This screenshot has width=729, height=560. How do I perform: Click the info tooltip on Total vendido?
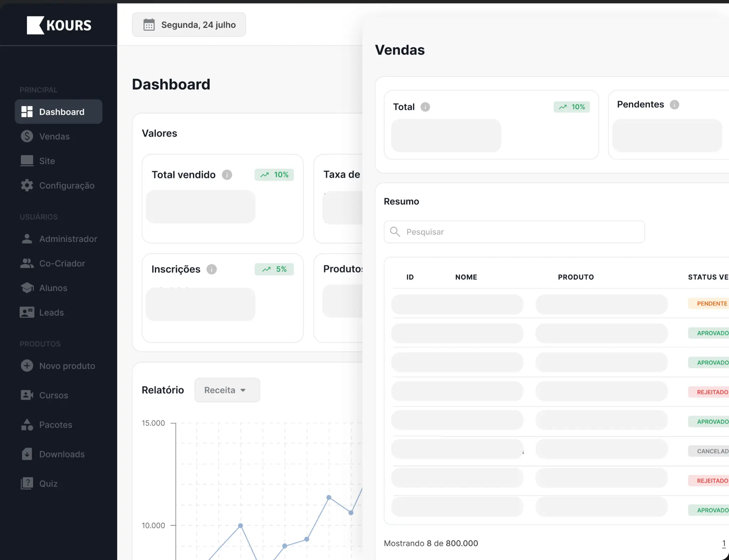tap(227, 175)
